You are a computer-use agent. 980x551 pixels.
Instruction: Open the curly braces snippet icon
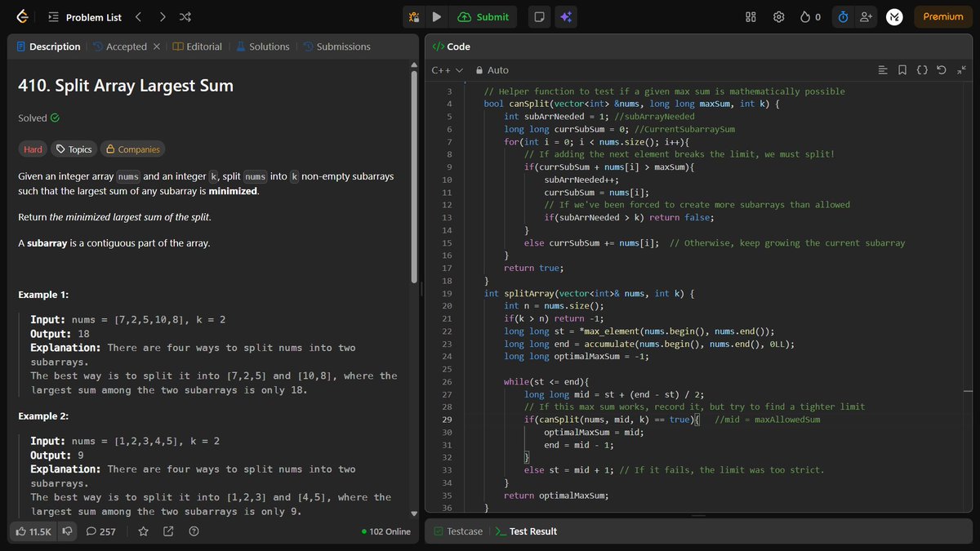point(921,70)
